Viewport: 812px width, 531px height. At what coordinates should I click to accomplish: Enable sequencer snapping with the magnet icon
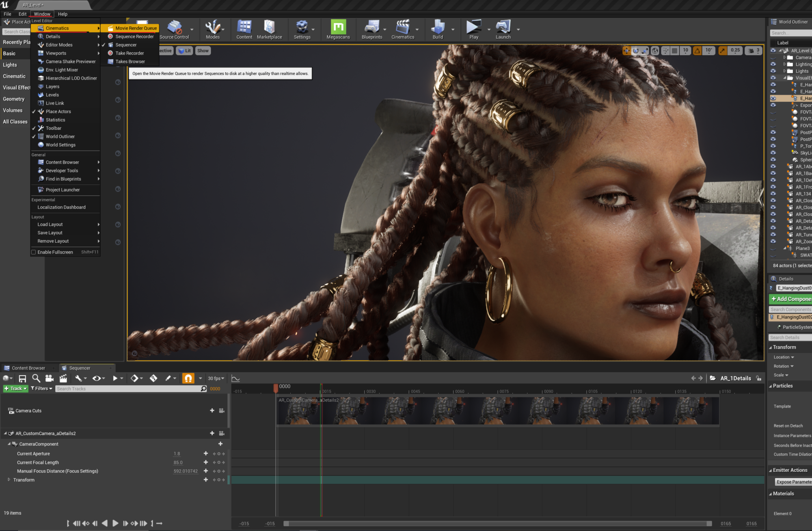tap(188, 378)
